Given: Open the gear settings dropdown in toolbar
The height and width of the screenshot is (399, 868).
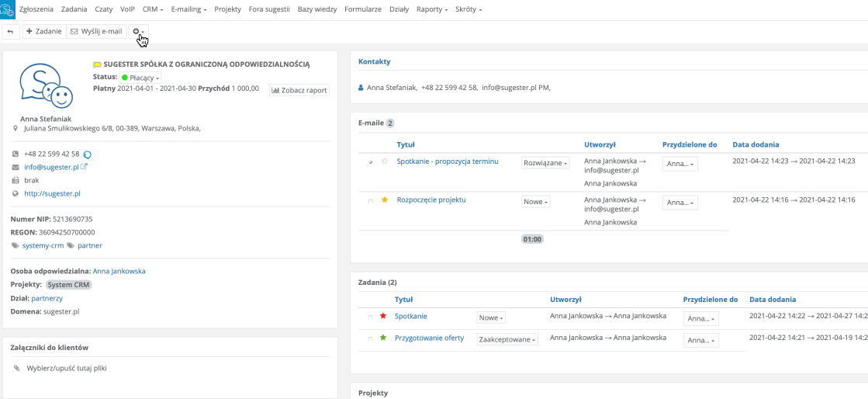Looking at the screenshot, I should pyautogui.click(x=138, y=32).
